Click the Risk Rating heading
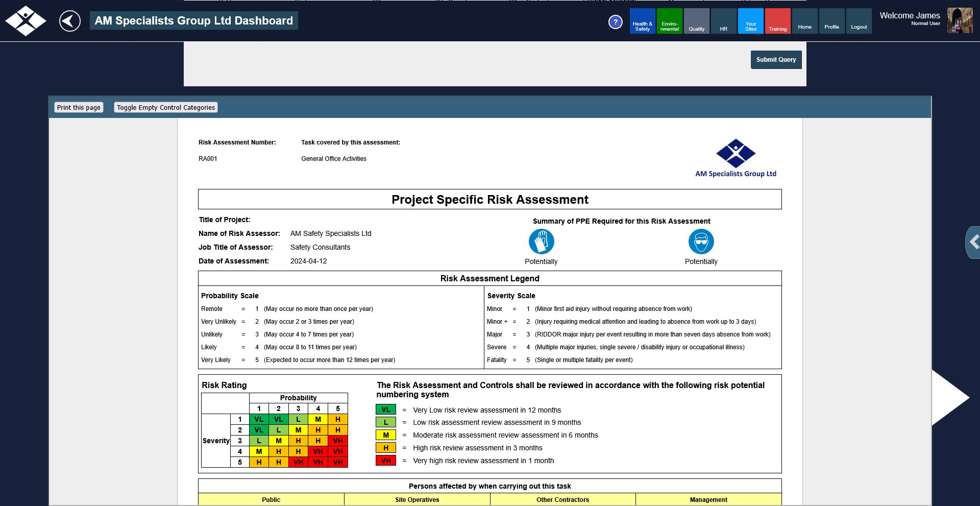 tap(224, 385)
